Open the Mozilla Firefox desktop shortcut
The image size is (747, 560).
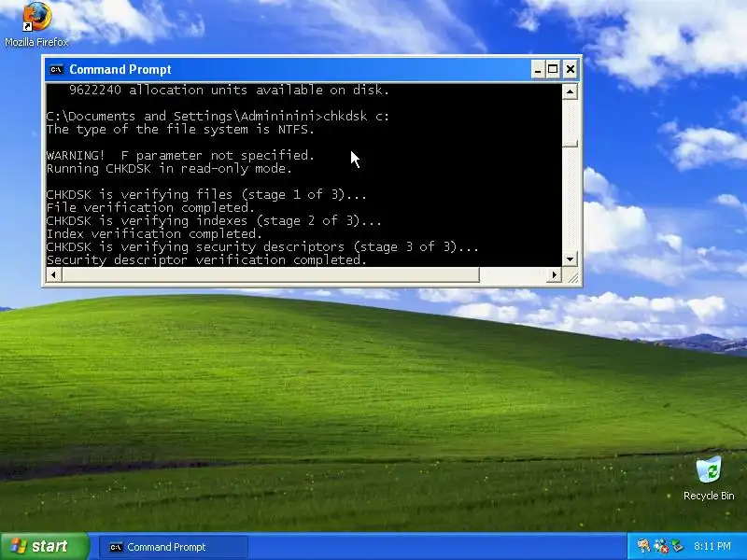tap(36, 24)
